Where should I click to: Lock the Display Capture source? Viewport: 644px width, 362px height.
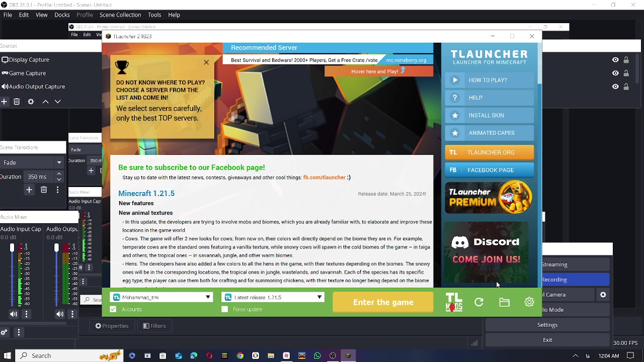coord(626,60)
